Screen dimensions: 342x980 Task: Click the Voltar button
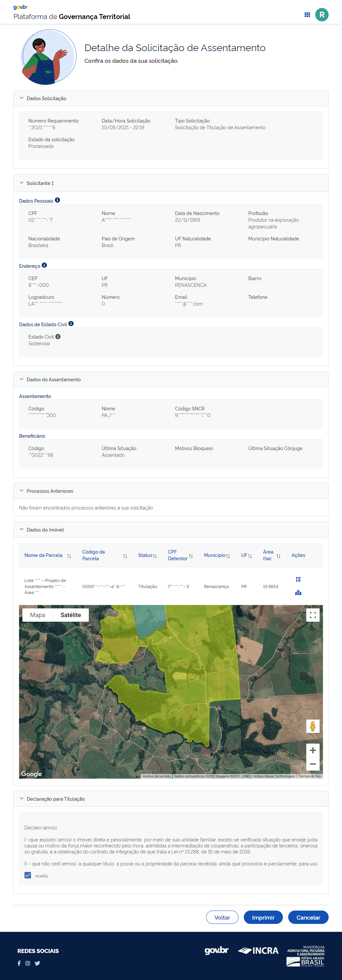click(x=222, y=917)
